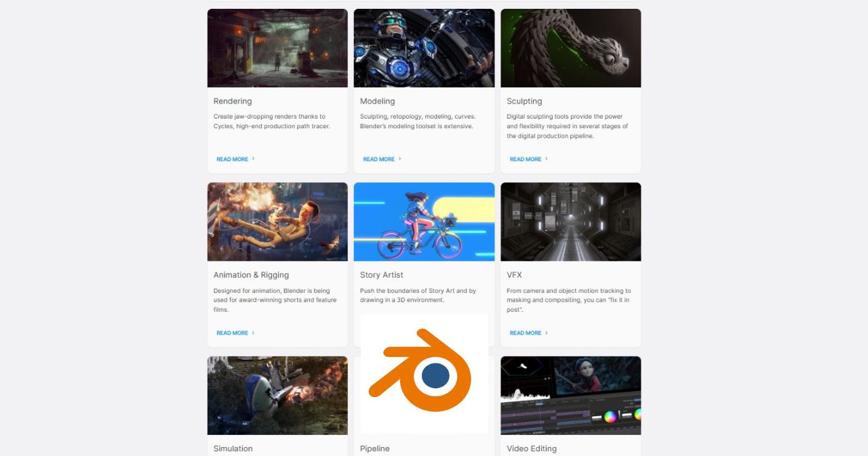
Task: Click the "Digital sculpting tools provide" description
Action: pyautogui.click(x=568, y=126)
